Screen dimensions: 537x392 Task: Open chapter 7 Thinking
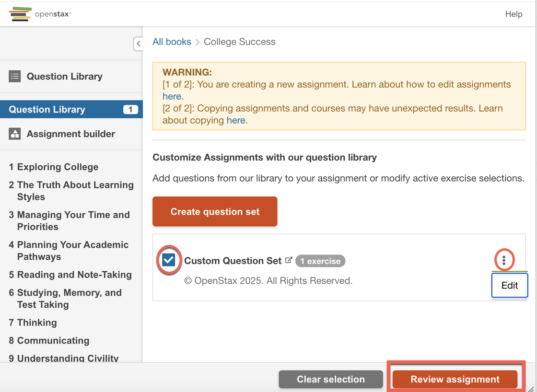pyautogui.click(x=33, y=323)
